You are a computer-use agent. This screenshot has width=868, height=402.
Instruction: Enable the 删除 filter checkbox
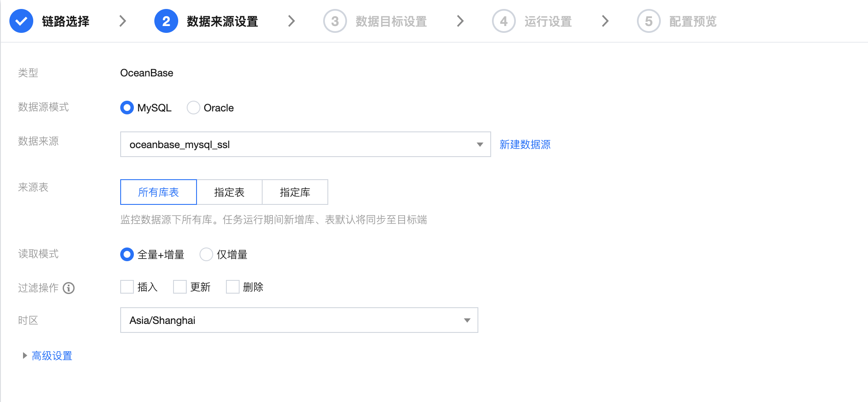[233, 287]
